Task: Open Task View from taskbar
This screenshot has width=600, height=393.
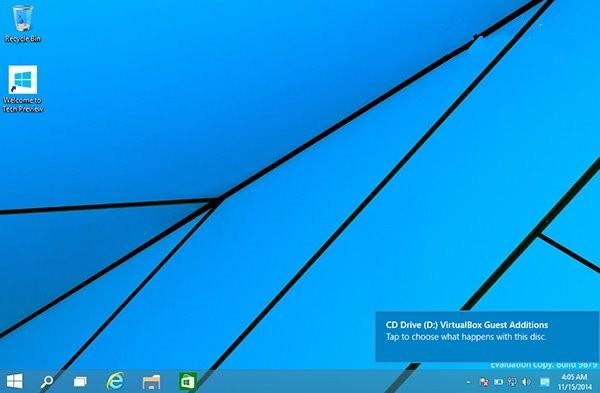Action: [x=80, y=381]
